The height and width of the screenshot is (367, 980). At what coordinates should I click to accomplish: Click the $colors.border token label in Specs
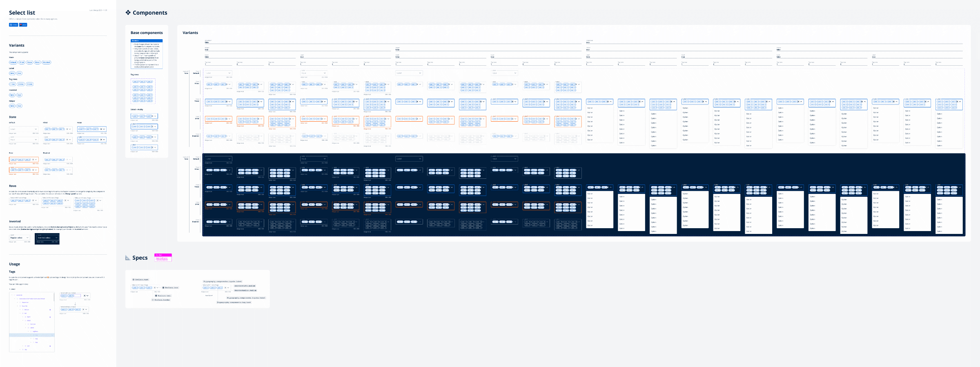pyautogui.click(x=161, y=300)
